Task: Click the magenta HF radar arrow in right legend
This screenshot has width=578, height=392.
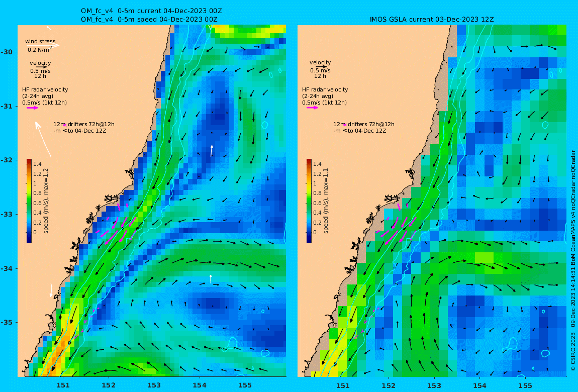Action: coord(312,108)
